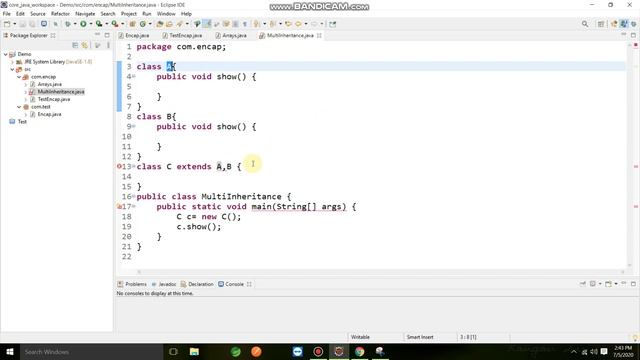Click the horizontal scrollbar under the editor
The width and height of the screenshot is (640, 360).
pyautogui.click(x=381, y=272)
